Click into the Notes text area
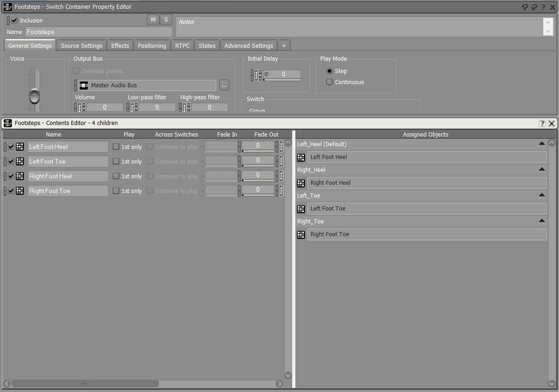This screenshot has width=559, height=392. [359, 27]
